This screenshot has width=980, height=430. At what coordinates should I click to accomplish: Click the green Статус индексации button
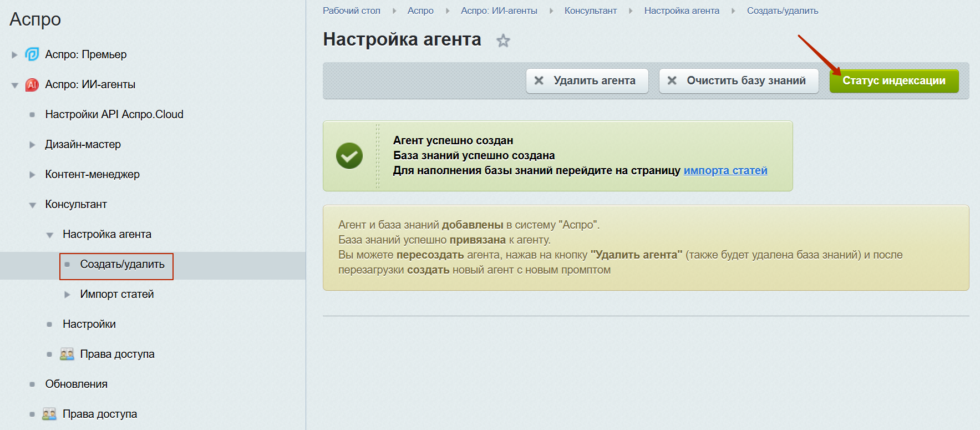894,81
